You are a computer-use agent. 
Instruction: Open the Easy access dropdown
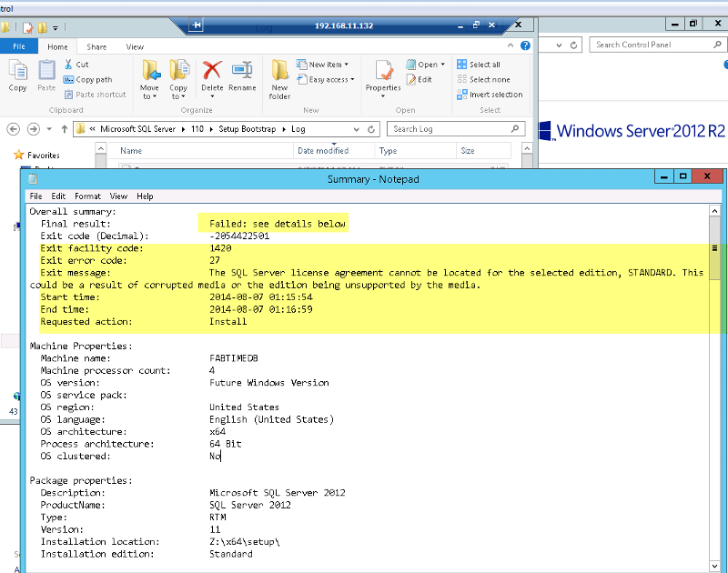point(326,80)
